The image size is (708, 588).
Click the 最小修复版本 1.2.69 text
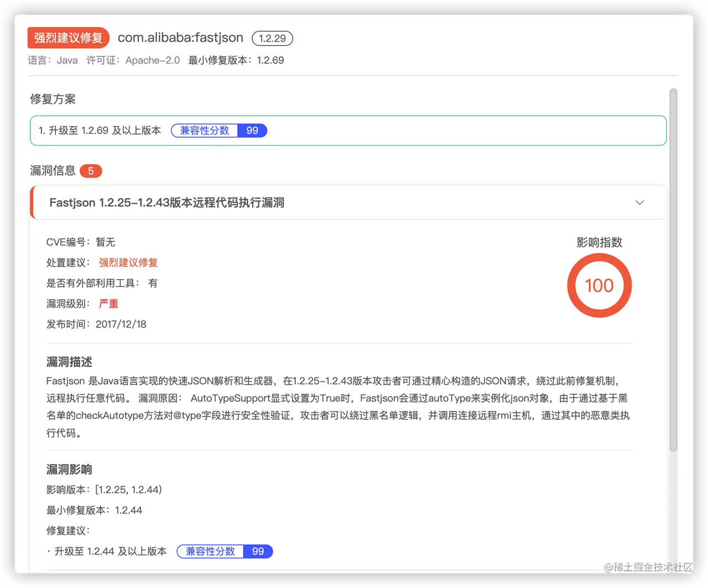236,60
